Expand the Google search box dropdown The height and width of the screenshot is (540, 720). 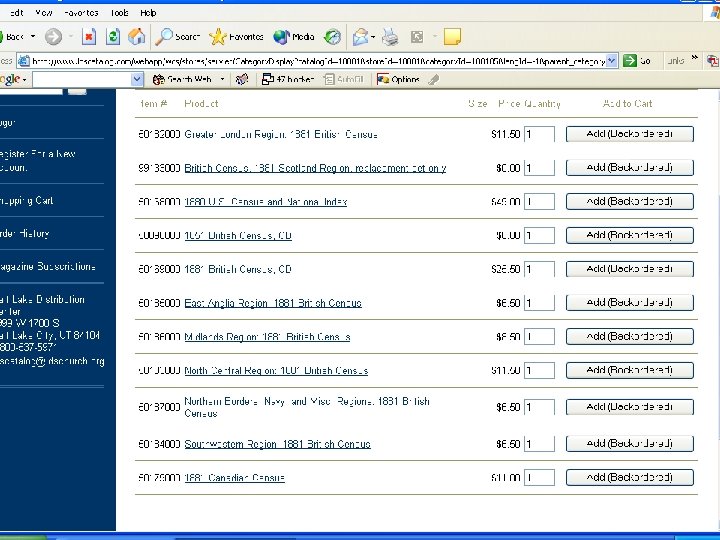coord(137,79)
